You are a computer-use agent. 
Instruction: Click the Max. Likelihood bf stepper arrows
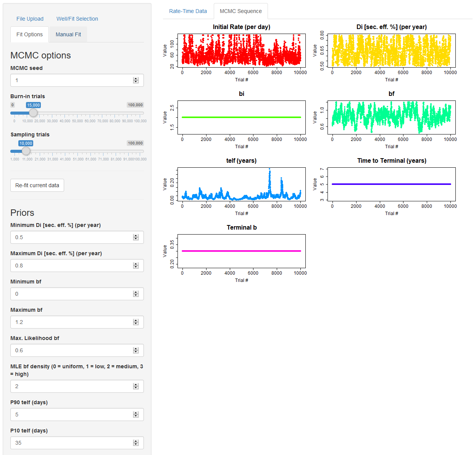136,350
